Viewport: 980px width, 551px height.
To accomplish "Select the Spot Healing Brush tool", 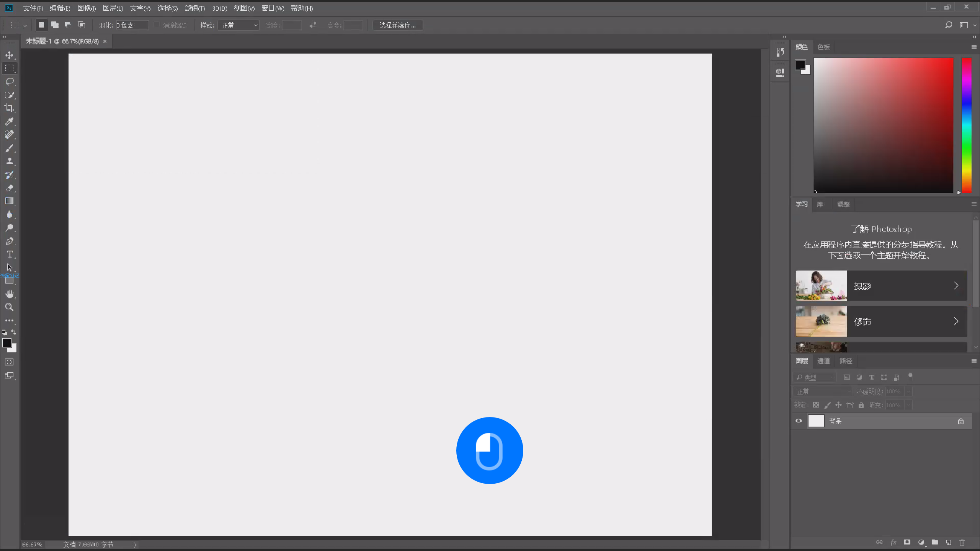I will point(10,135).
